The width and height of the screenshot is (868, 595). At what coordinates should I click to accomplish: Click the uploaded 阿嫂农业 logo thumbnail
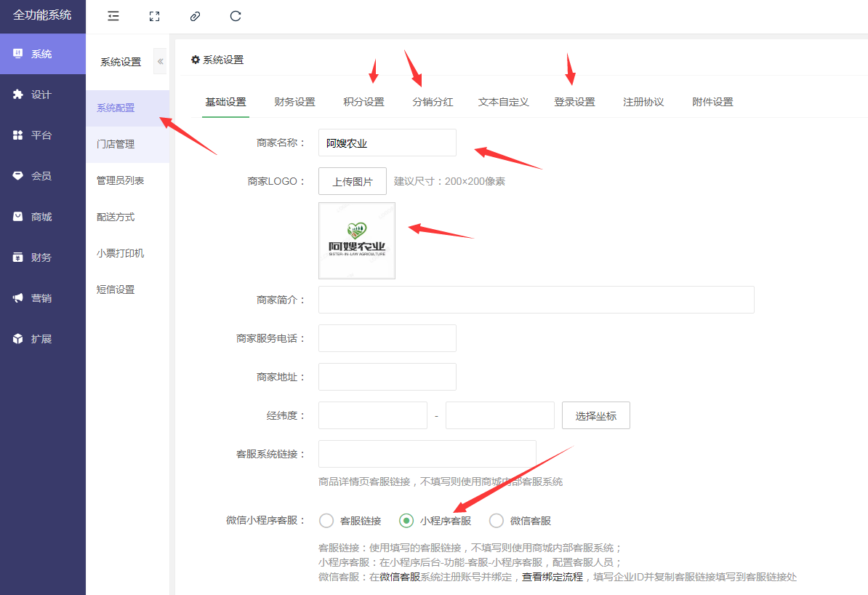[x=357, y=241]
